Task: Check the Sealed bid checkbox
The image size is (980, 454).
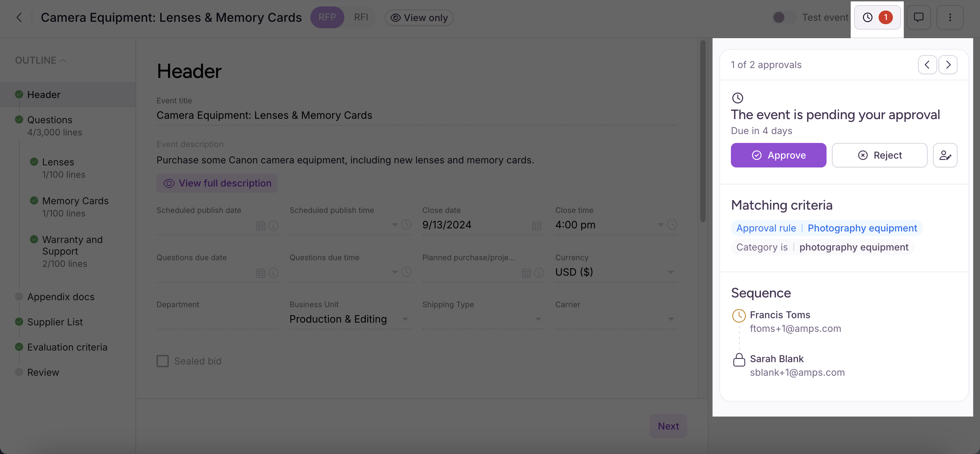Action: click(x=163, y=361)
